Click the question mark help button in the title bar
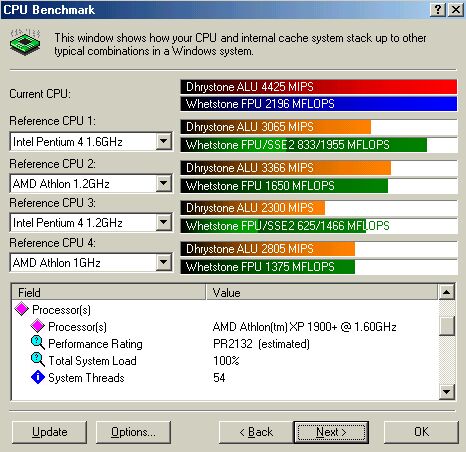 click(438, 9)
